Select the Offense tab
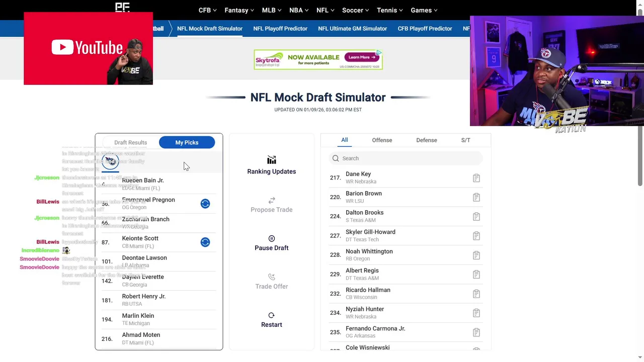 pos(382,140)
